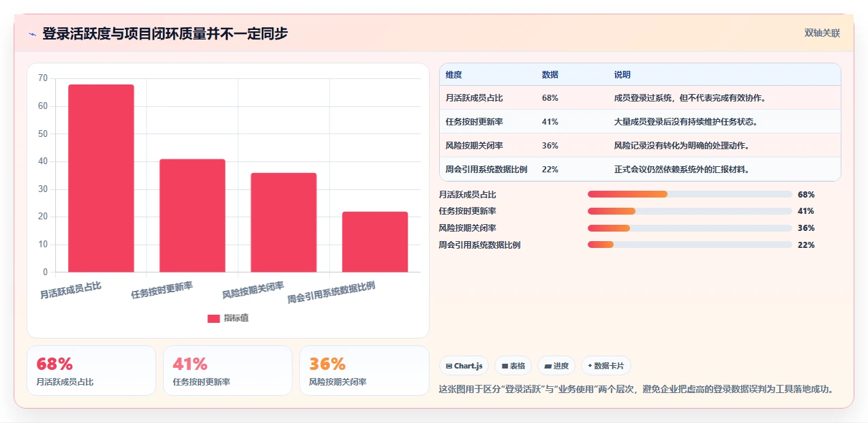
Task: Click the 周会引用系统数据比例 progress bar
Action: click(690, 245)
